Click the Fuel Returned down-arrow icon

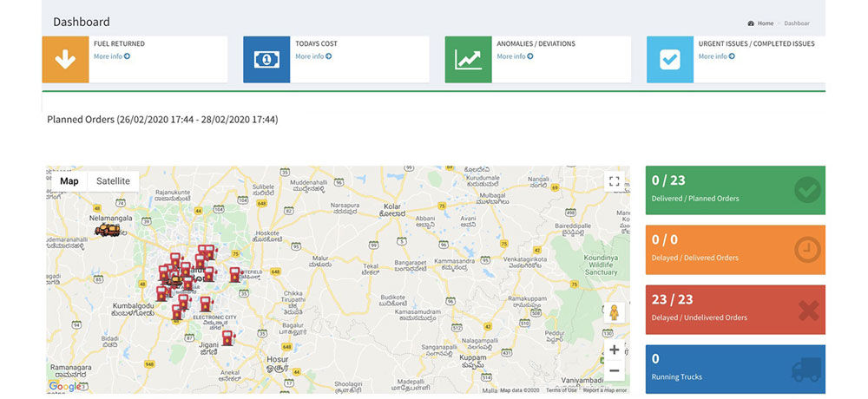coord(65,60)
